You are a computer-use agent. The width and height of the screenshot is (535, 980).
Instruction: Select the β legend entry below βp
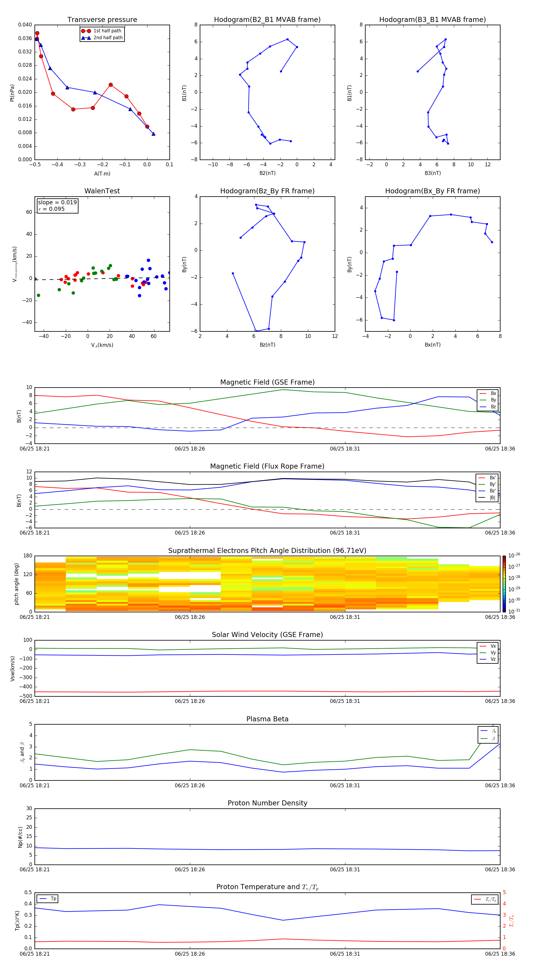coord(488,739)
